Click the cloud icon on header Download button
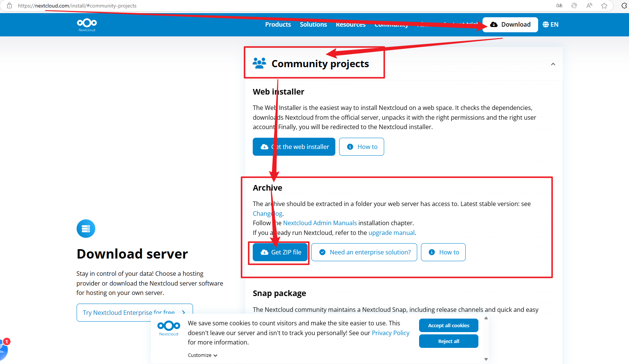This screenshot has width=629, height=364. [x=494, y=24]
